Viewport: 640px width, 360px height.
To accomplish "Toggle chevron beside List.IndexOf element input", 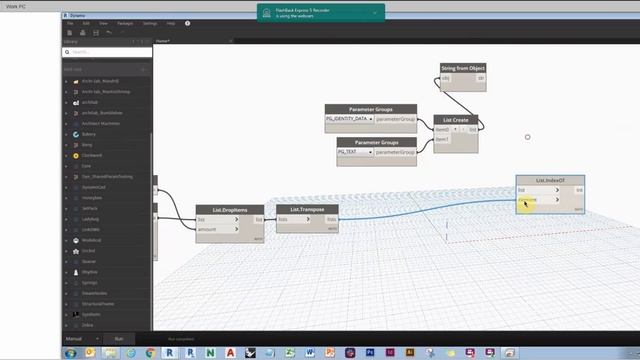I will click(x=557, y=200).
